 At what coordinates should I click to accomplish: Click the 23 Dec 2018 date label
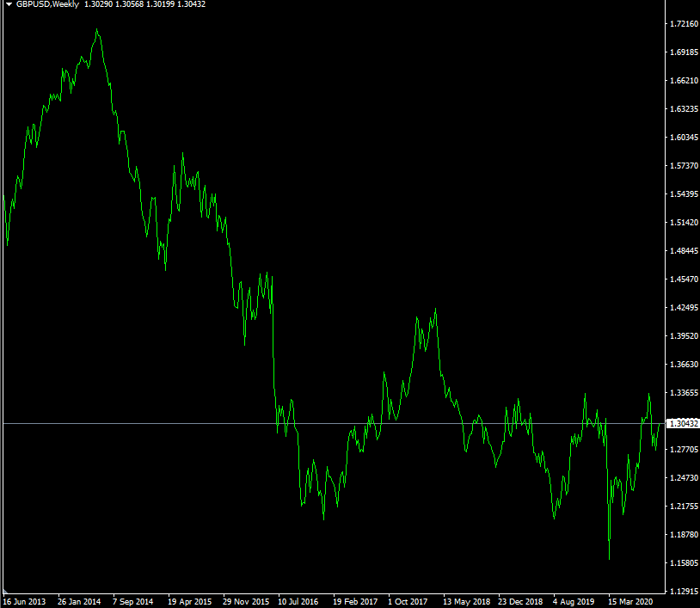tap(521, 602)
